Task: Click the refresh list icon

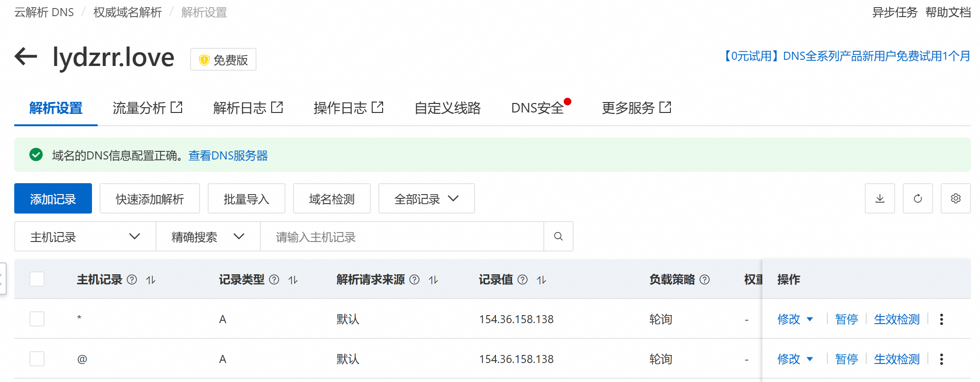Action: click(917, 198)
